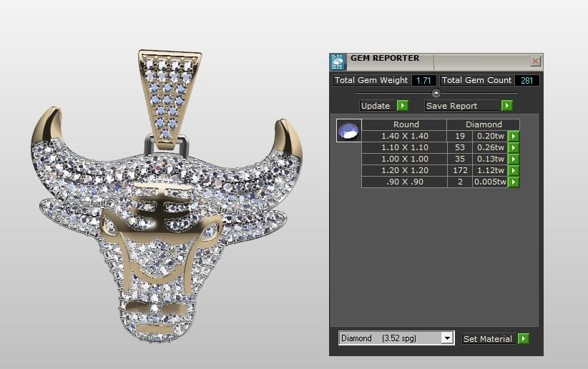Click the 1.12tw weight cell
The height and width of the screenshot is (369, 588).
click(490, 170)
